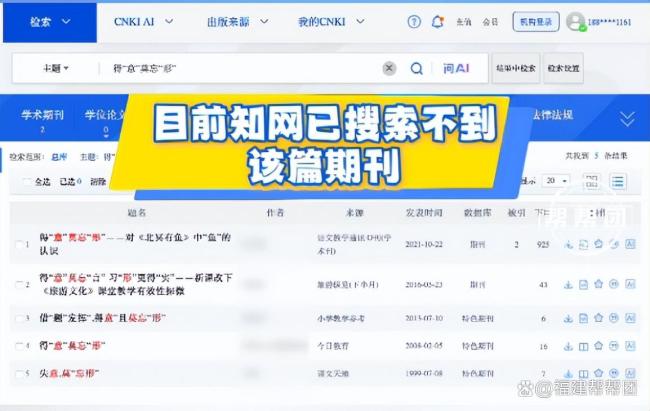
Task: Select the 法律法规 tab
Action: click(x=552, y=115)
